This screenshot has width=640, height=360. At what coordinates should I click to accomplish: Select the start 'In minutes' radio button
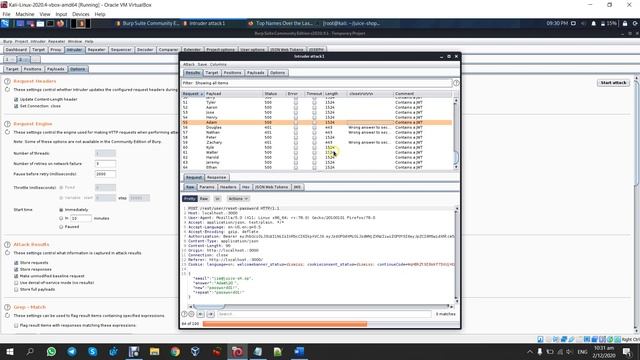click(x=61, y=218)
